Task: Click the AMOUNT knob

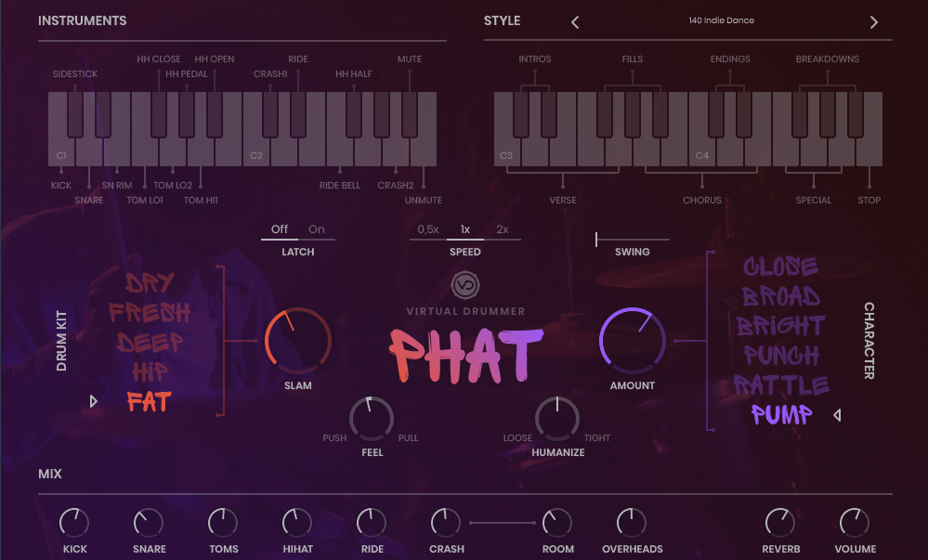Action: pos(632,341)
